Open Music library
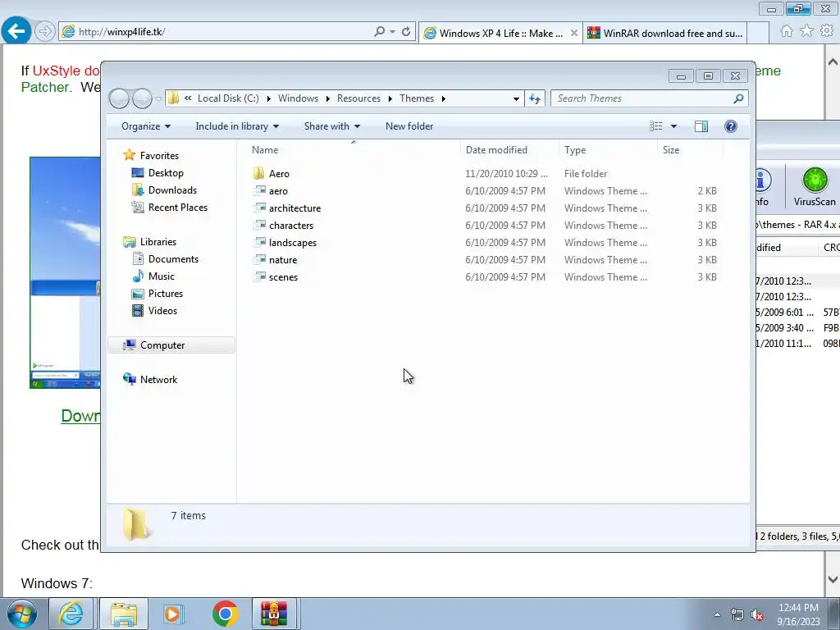840x630 pixels. pos(162,276)
